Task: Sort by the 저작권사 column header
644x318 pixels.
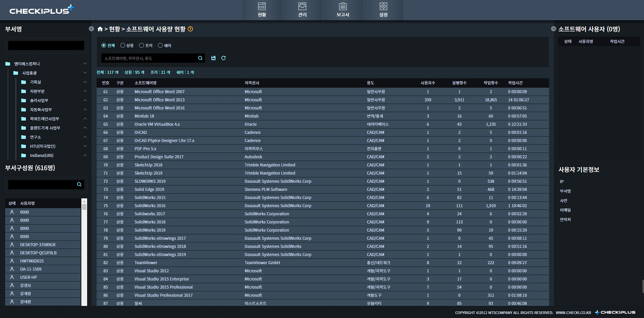Action: tap(252, 83)
